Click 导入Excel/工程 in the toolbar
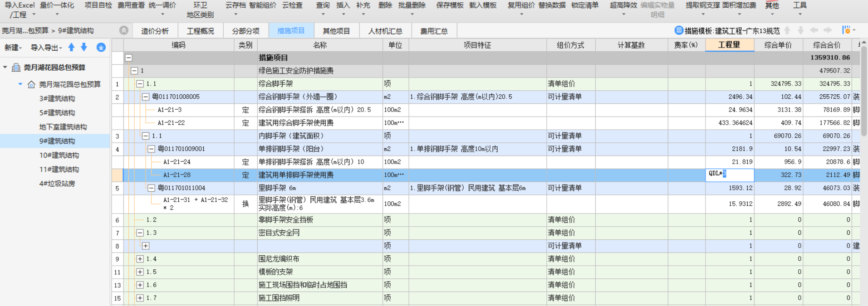868x306 pixels. [20, 10]
